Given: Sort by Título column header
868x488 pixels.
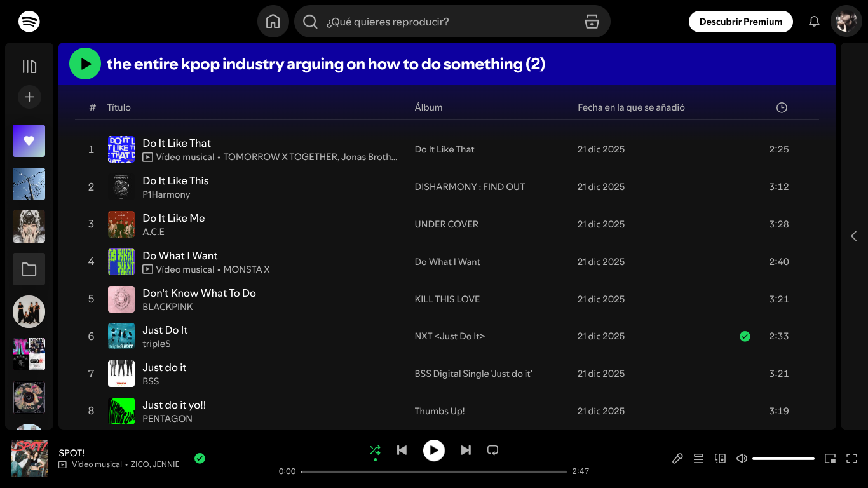Looking at the screenshot, I should [x=119, y=107].
